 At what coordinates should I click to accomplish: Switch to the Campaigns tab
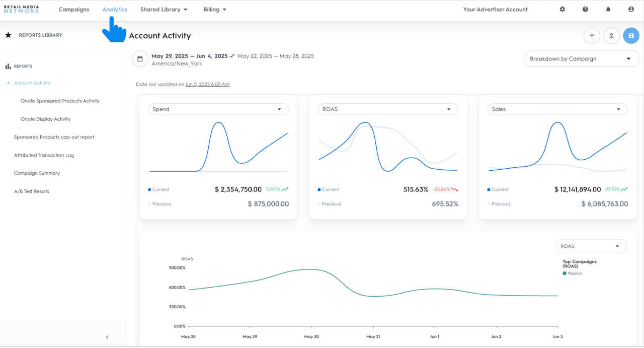pos(74,10)
